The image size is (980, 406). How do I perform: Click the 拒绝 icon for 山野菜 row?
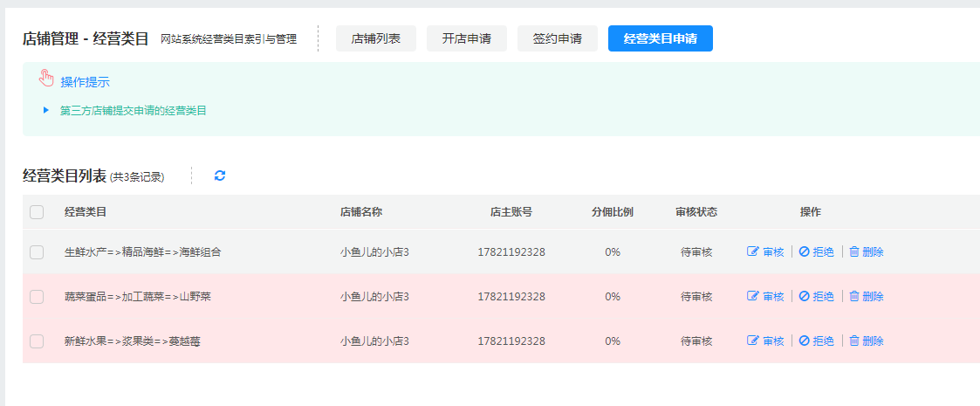(x=804, y=296)
